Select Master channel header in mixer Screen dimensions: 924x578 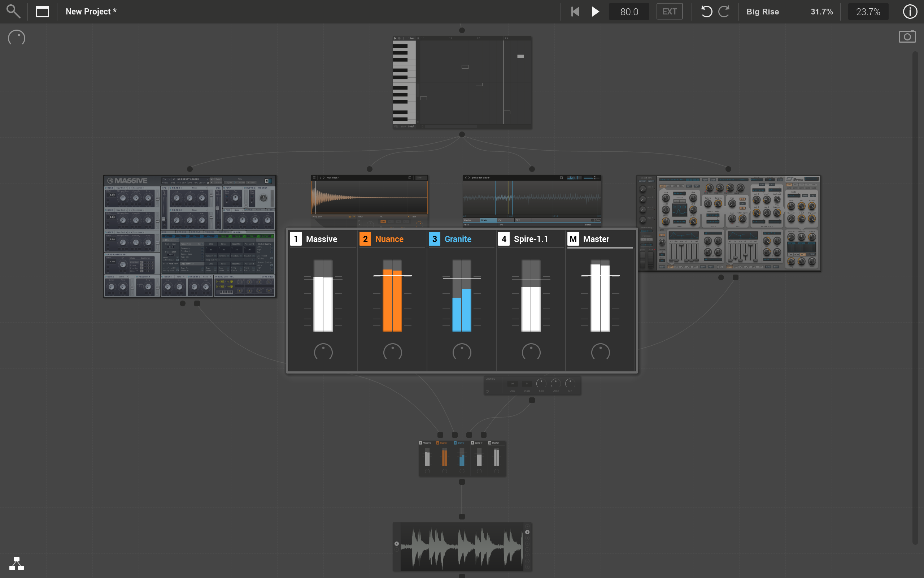point(600,239)
